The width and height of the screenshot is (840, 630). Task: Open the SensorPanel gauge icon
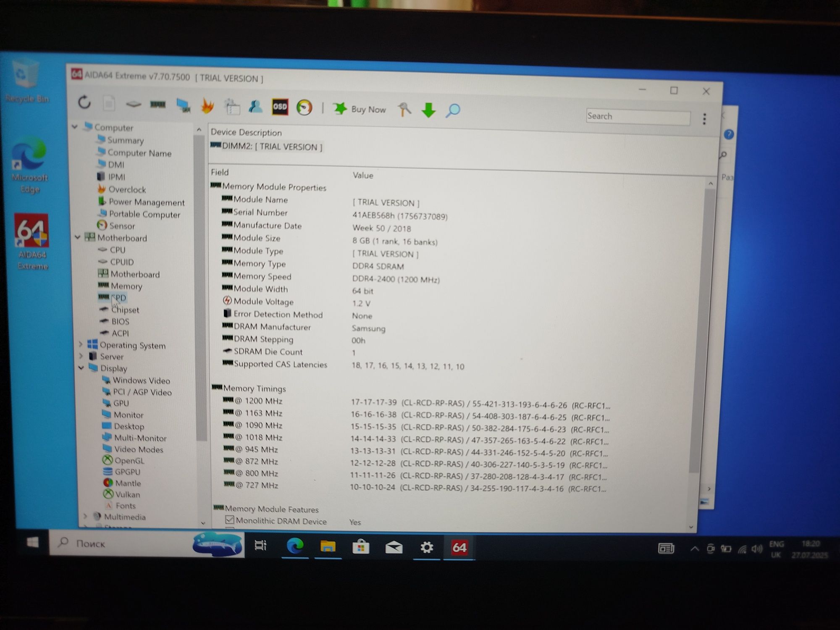(304, 108)
